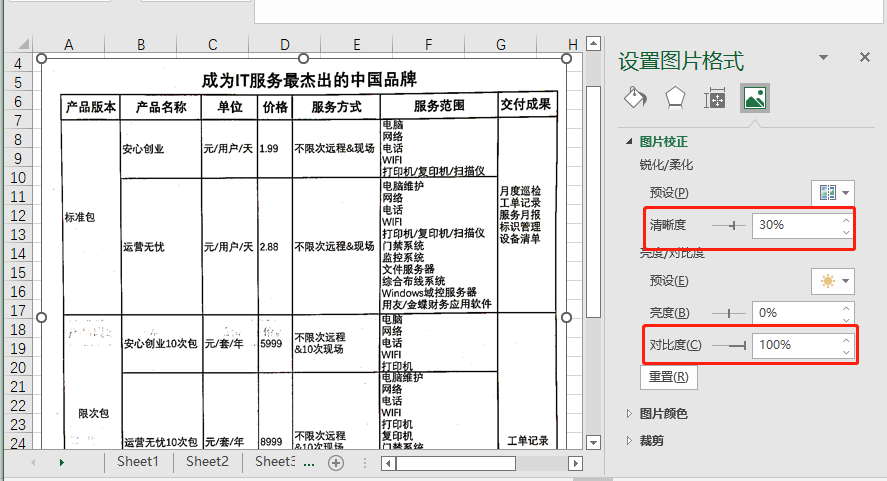Switch to Sheet1 tab
This screenshot has width=887, height=481.
138,462
